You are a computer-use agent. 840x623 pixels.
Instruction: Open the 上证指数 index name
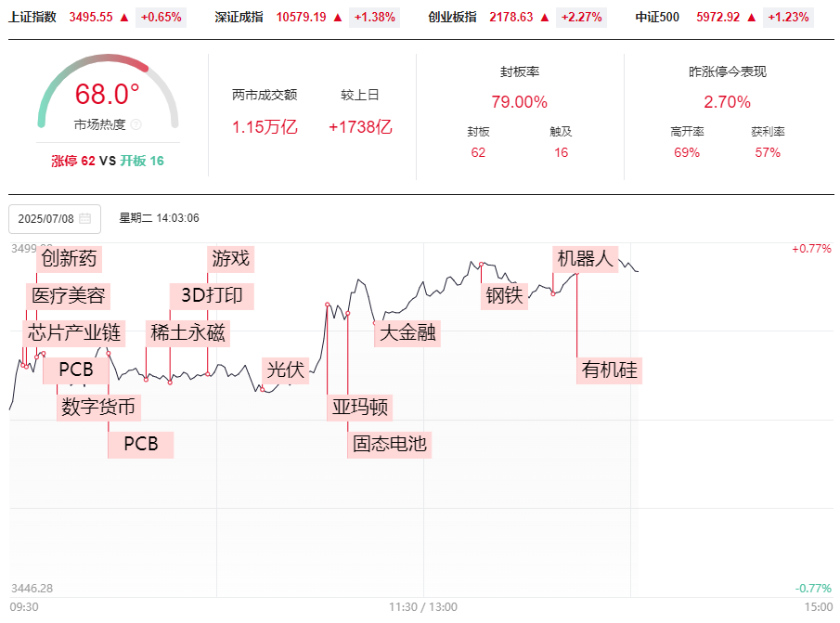pos(32,17)
